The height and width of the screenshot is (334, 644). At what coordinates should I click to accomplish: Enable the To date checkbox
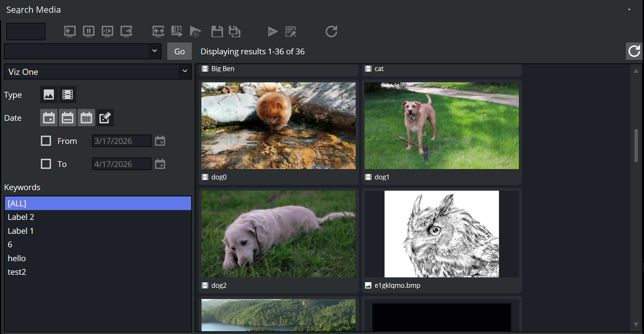[x=46, y=164]
